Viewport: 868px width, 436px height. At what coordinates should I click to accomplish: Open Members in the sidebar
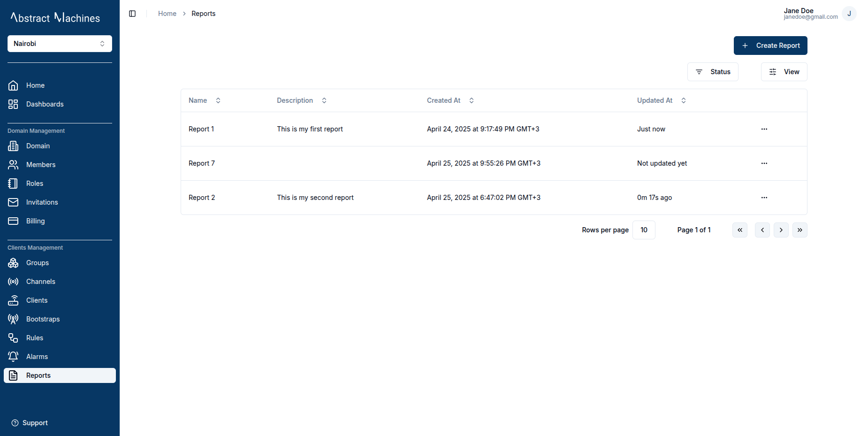(60, 165)
